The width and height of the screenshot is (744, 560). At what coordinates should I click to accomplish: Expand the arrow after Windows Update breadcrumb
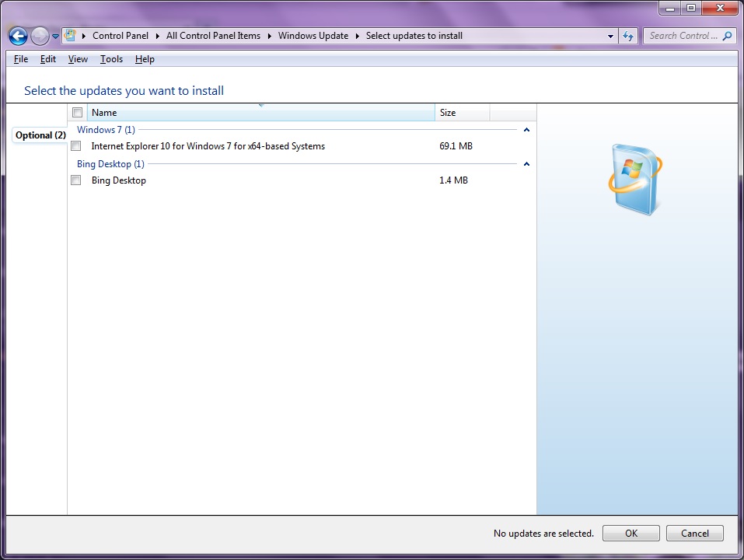tap(358, 36)
